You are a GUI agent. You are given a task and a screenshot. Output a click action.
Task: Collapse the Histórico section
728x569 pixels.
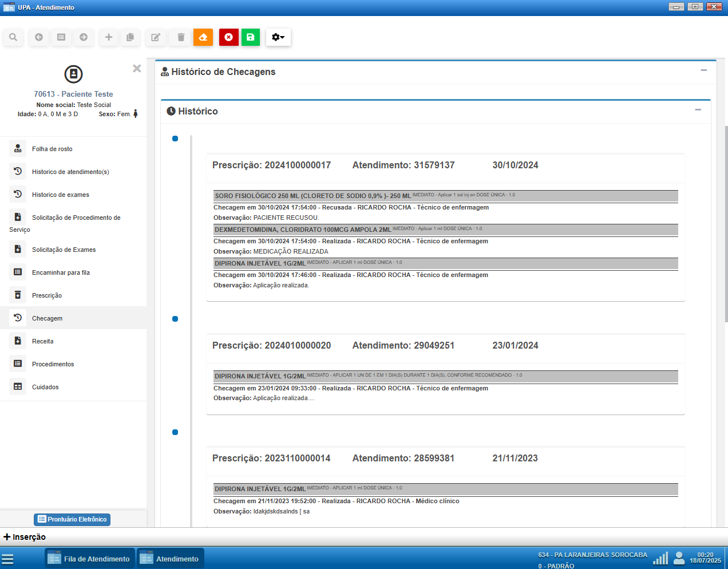coord(698,110)
